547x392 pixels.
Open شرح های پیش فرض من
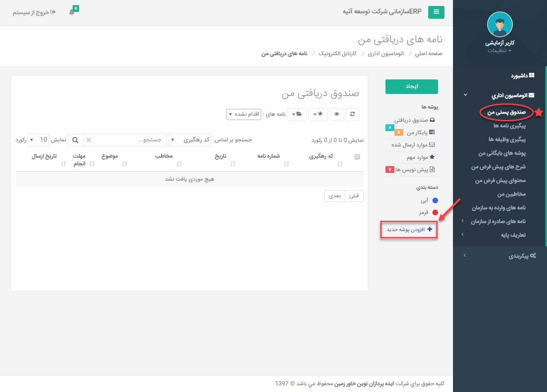click(499, 167)
